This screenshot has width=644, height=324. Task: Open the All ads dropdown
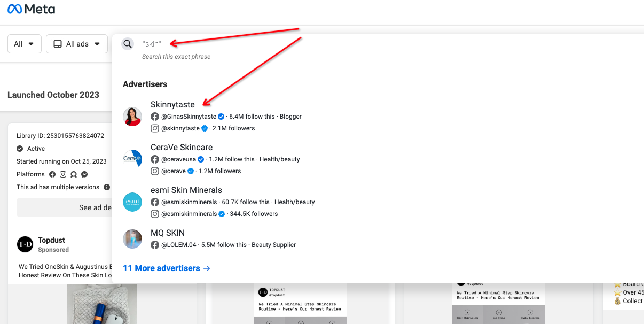pyautogui.click(x=76, y=44)
